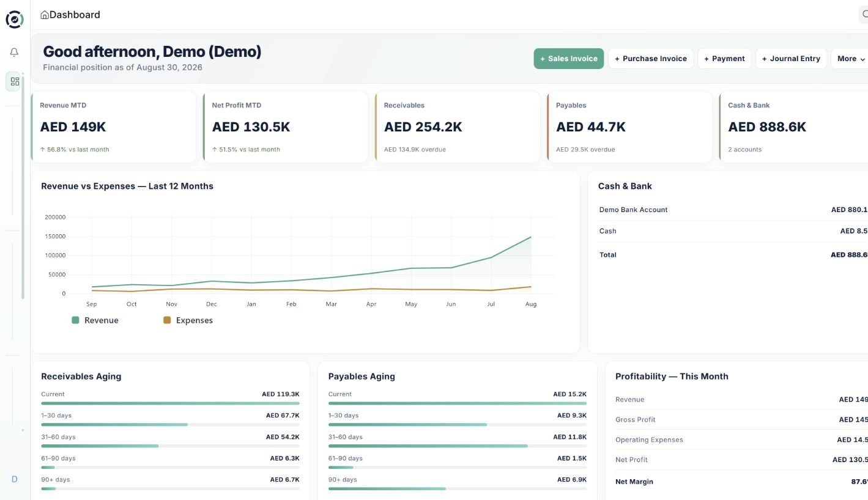Click 'AED 67.7K' in Receivables Aging

click(283, 416)
